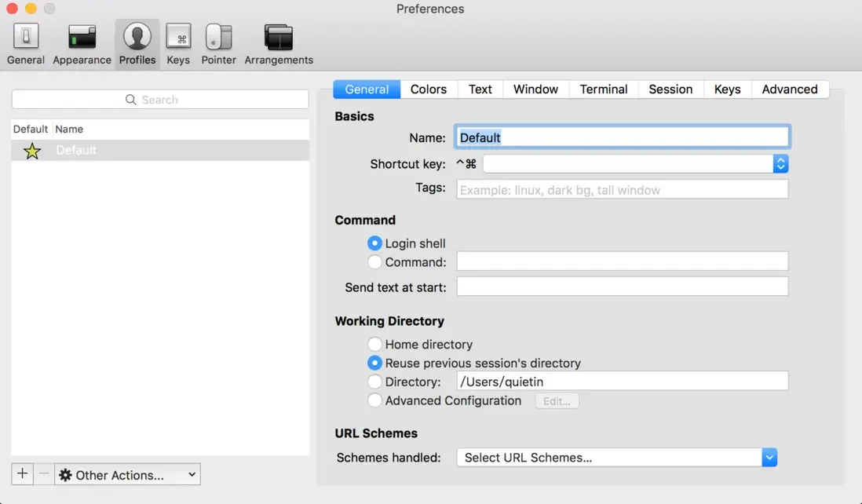The image size is (862, 504).
Task: Select the Command radio button
Action: (x=374, y=262)
